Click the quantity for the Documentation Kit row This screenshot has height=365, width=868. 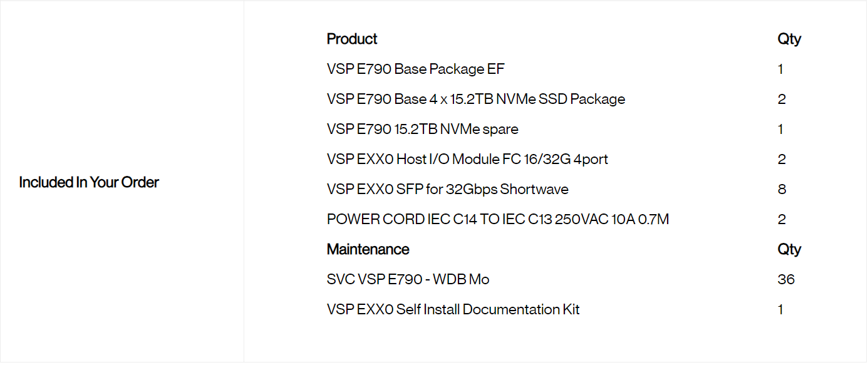(781, 309)
